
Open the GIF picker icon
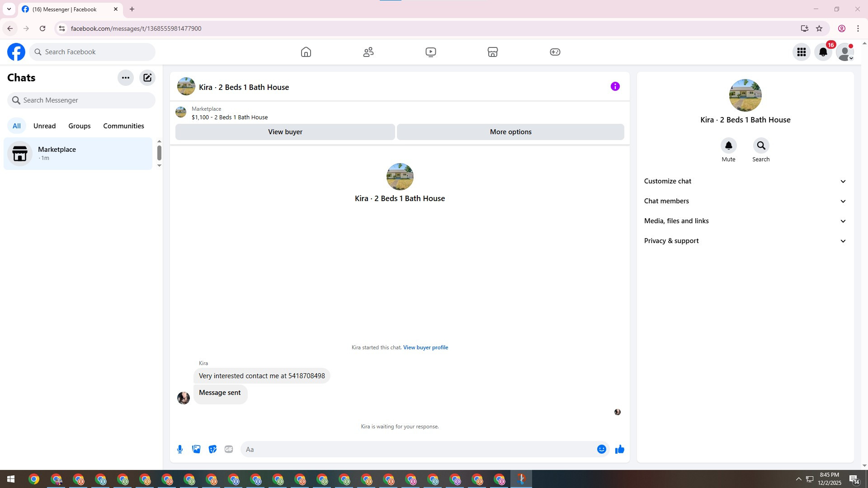pos(229,449)
